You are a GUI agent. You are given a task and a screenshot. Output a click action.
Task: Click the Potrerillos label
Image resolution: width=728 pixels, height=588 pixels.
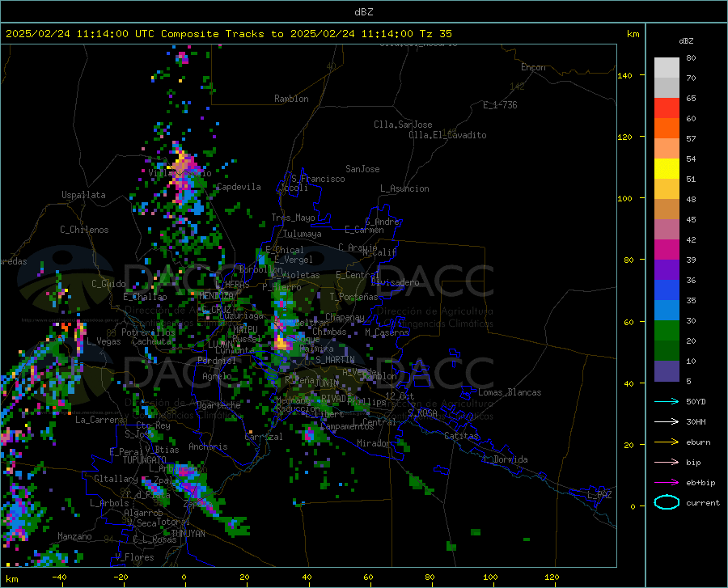pos(148,332)
